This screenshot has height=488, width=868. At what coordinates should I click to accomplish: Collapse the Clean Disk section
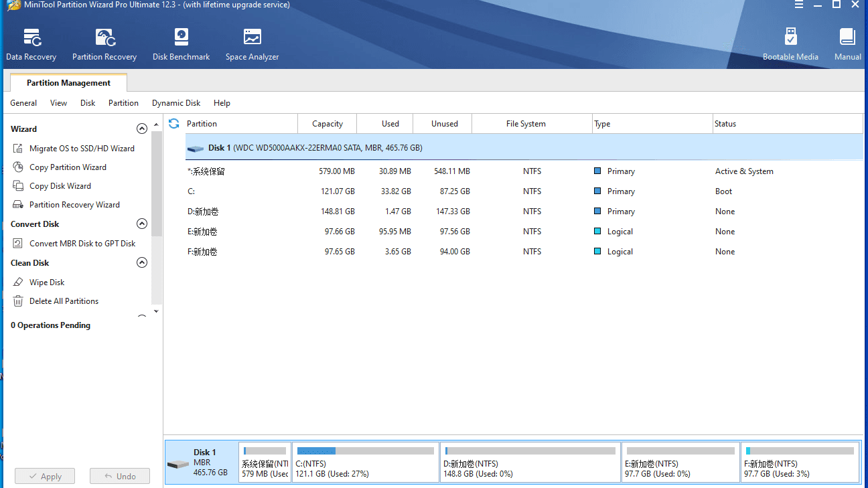[x=142, y=262]
